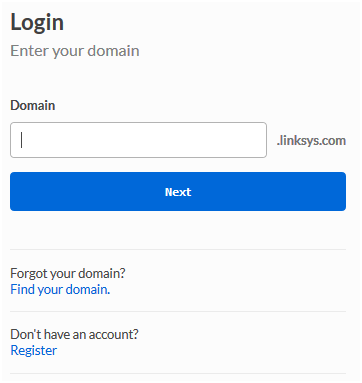Click the divider line above Forgot your domain
This screenshot has height=383, width=362.
[178, 249]
